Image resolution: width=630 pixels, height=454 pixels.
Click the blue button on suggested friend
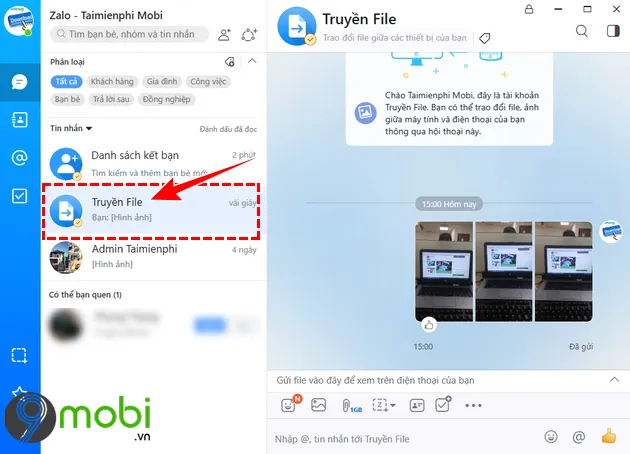[209, 325]
